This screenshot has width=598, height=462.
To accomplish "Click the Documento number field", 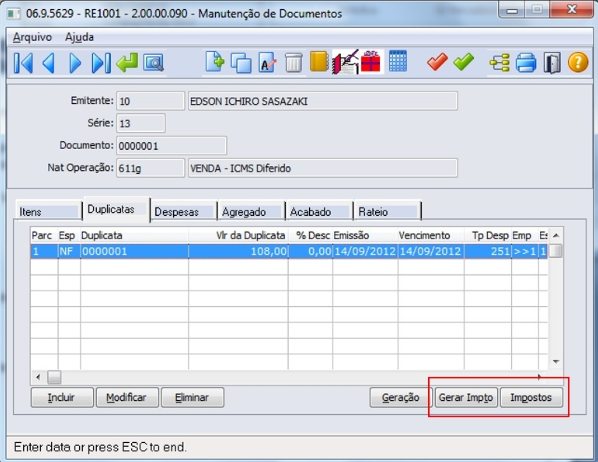I will pyautogui.click(x=171, y=146).
